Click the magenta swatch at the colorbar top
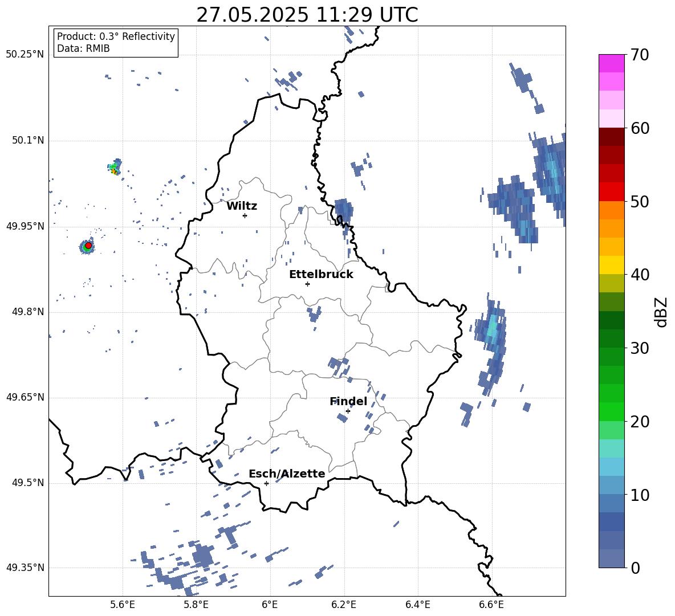The image size is (675, 616). pyautogui.click(x=611, y=63)
